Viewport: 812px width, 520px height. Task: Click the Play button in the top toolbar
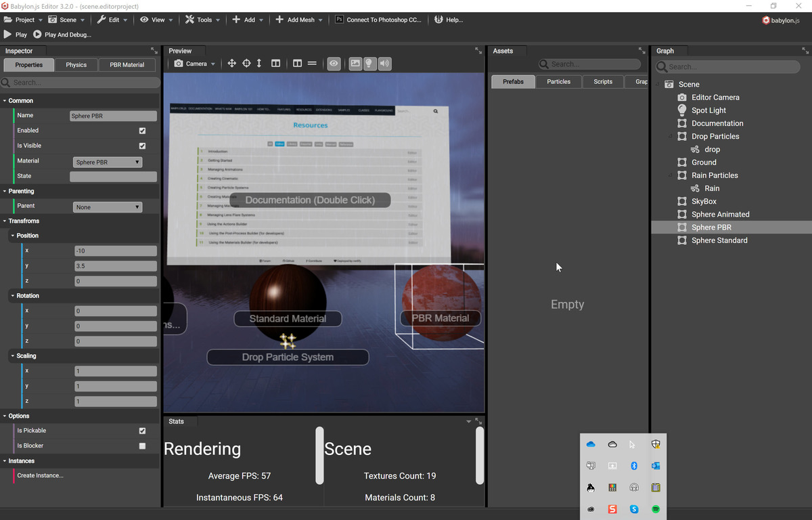tap(16, 35)
